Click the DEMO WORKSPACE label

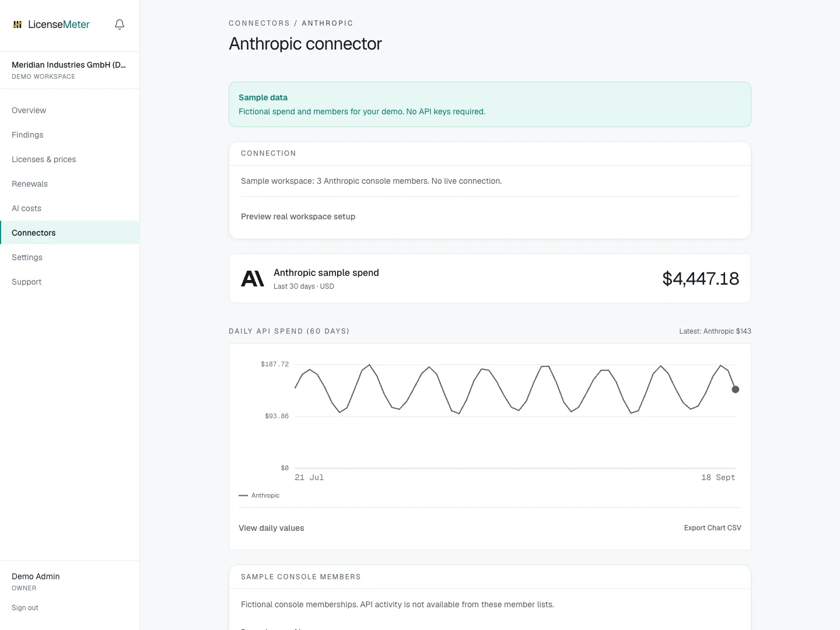[43, 76]
